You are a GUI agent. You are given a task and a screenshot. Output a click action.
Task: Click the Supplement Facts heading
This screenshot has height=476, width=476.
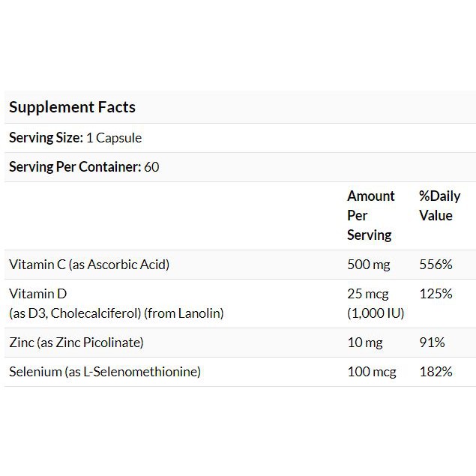pyautogui.click(x=72, y=107)
